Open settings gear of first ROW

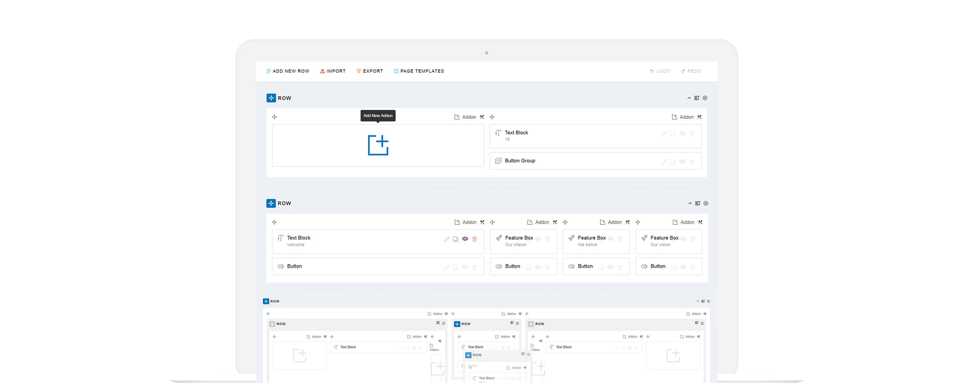pyautogui.click(x=705, y=98)
